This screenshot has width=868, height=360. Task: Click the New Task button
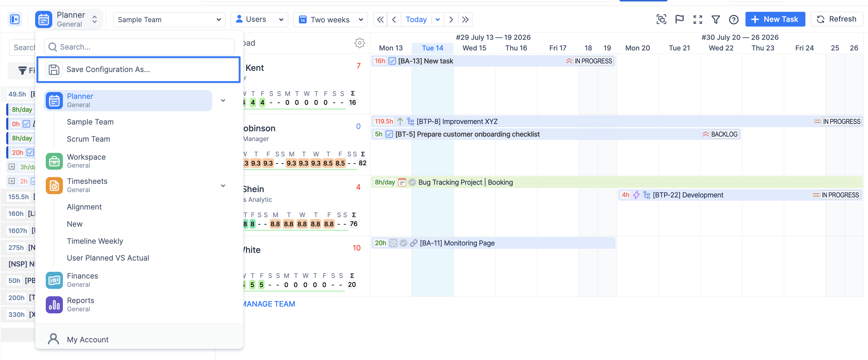pos(775,19)
